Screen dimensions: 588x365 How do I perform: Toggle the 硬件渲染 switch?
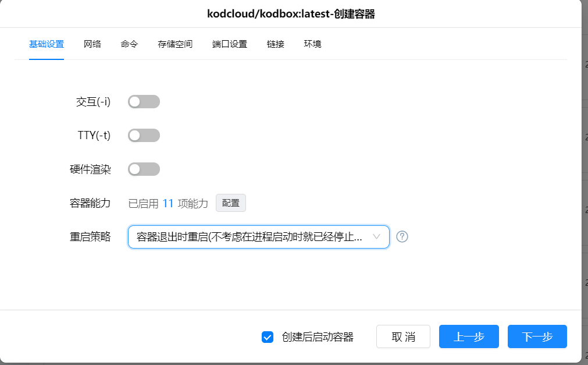[x=144, y=169]
